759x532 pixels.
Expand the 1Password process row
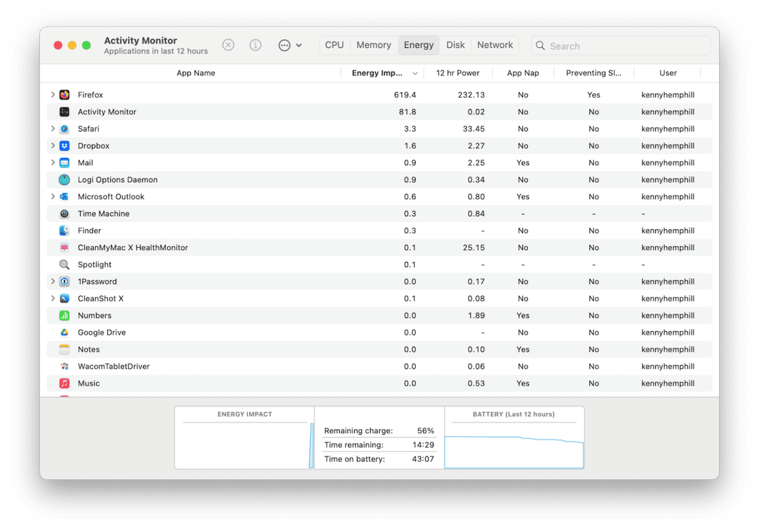tap(53, 282)
